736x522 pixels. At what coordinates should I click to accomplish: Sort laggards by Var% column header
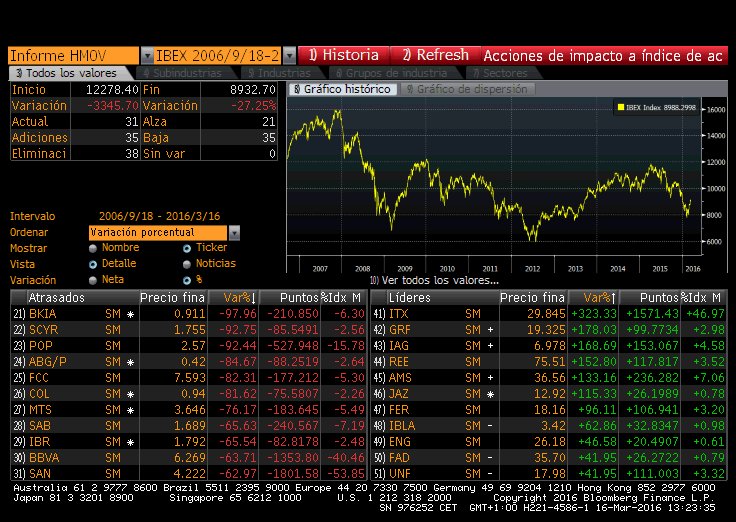[x=233, y=298]
